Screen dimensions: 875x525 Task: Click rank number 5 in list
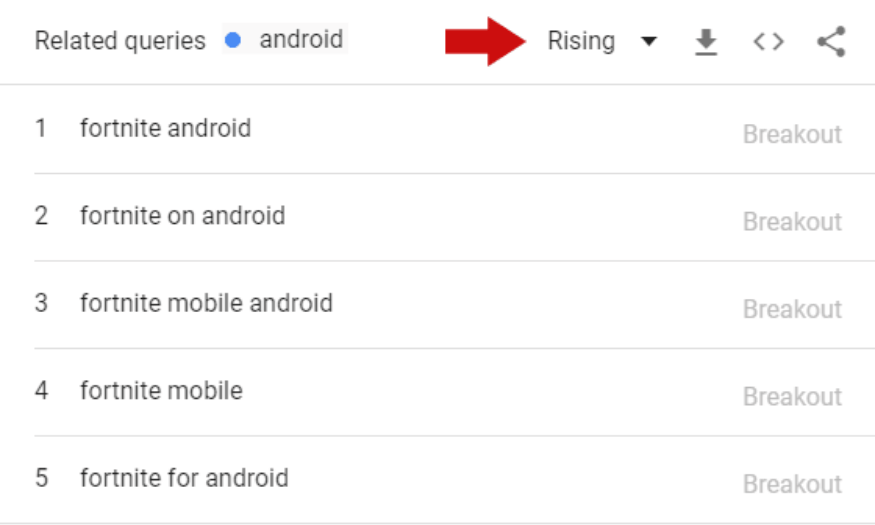click(x=41, y=478)
